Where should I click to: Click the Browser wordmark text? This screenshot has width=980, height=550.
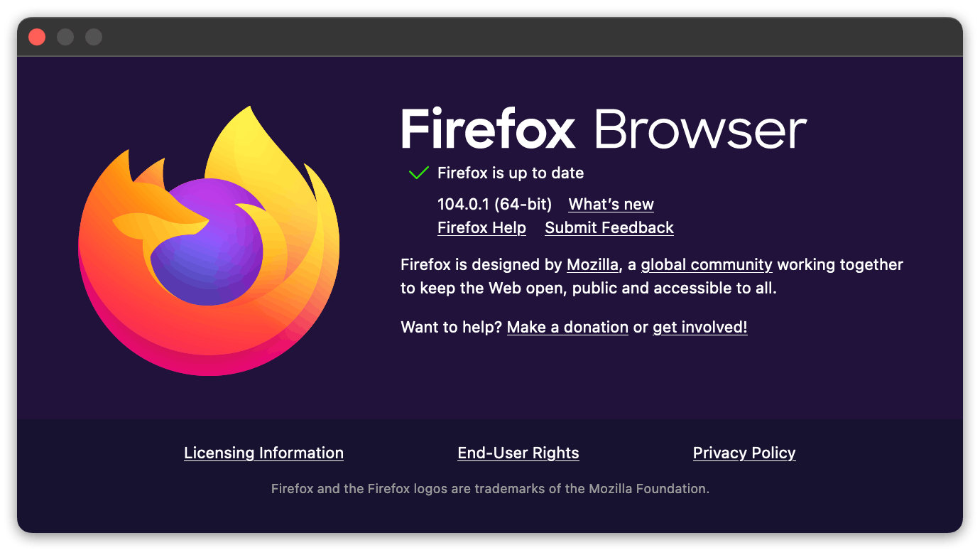point(699,128)
